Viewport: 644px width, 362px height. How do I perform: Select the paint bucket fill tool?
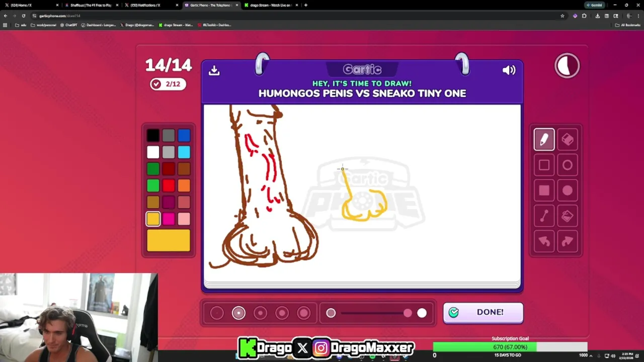(x=568, y=216)
